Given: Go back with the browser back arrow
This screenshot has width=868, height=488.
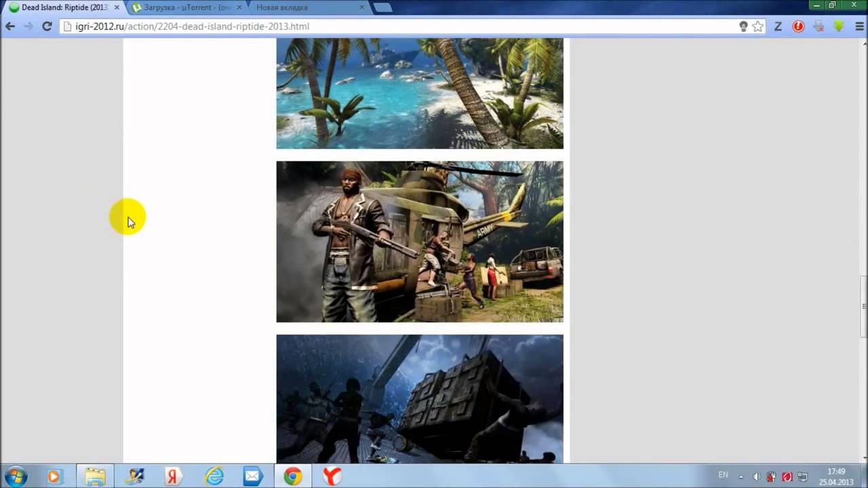Looking at the screenshot, I should (x=9, y=26).
